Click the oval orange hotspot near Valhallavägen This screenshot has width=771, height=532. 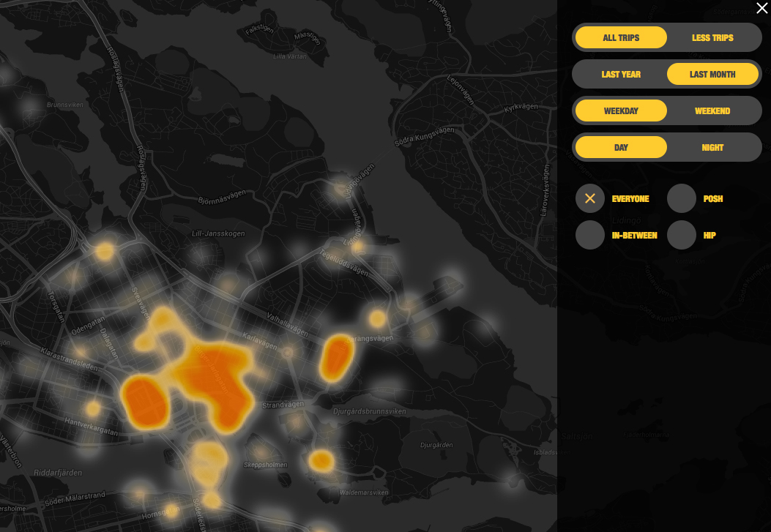[337, 358]
